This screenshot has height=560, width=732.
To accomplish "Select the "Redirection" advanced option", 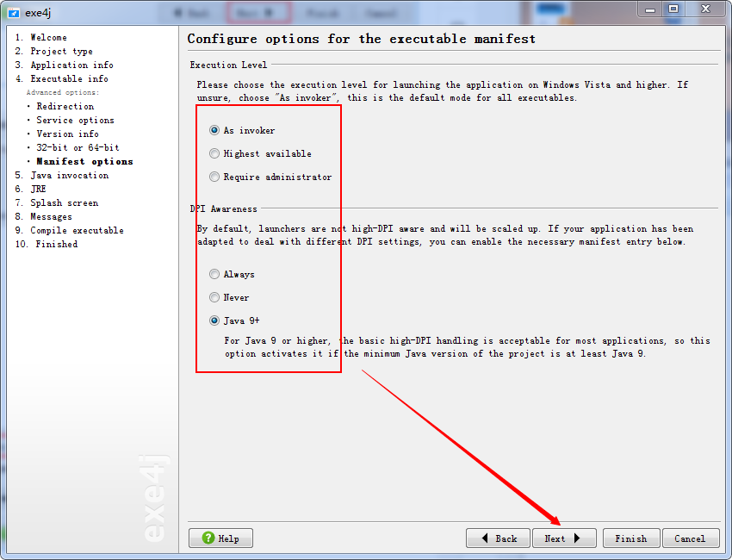I will point(53,106).
